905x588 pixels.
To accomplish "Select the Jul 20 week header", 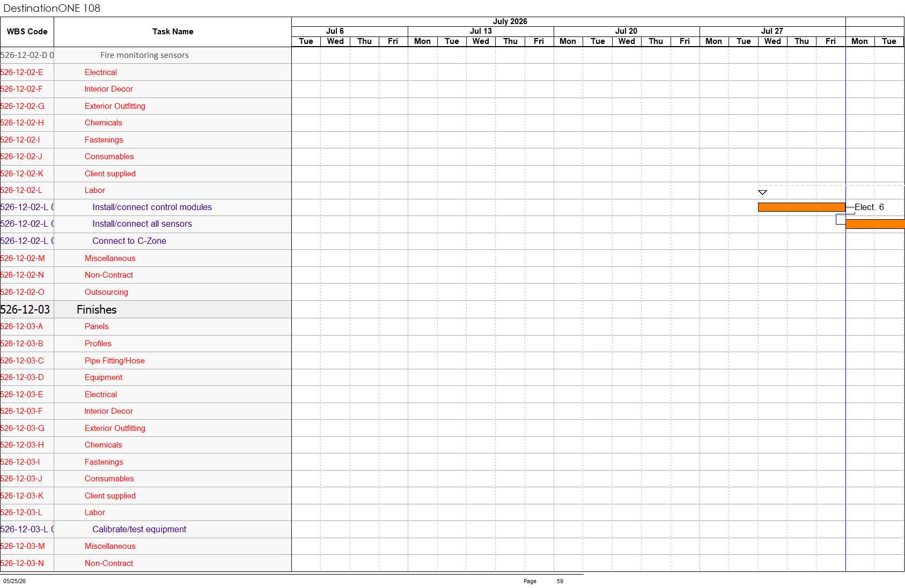I will [626, 31].
